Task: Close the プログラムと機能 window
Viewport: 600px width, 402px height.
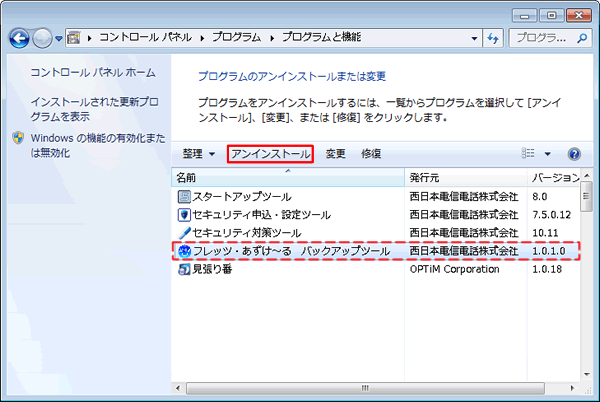Action: (x=579, y=16)
